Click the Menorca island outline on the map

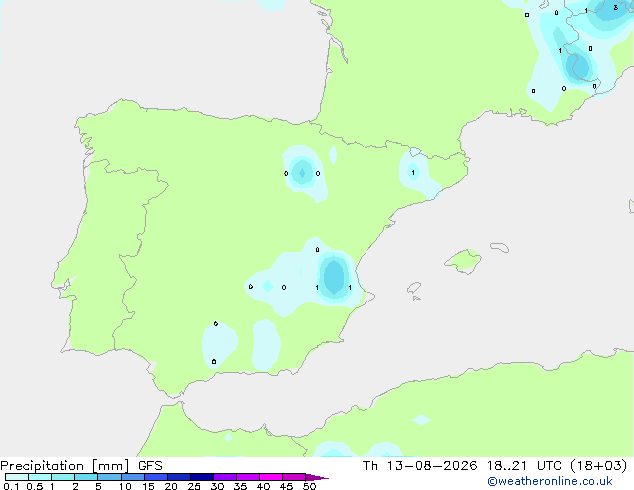tap(500, 247)
